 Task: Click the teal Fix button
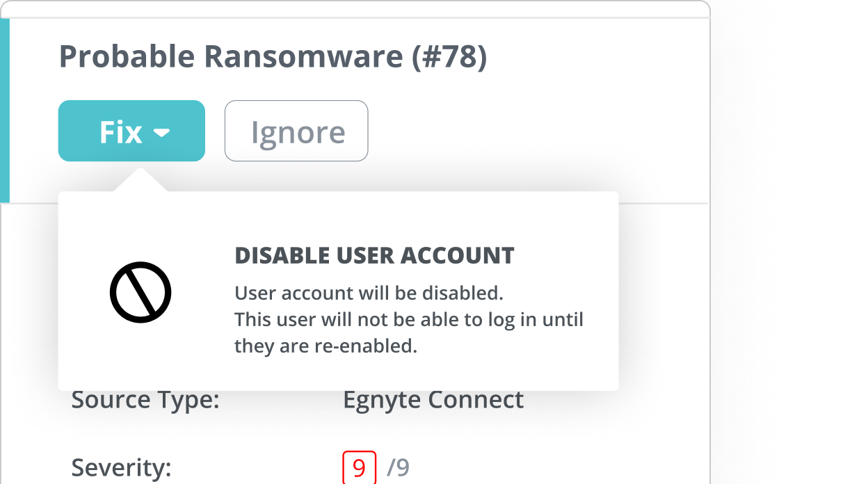tap(131, 131)
